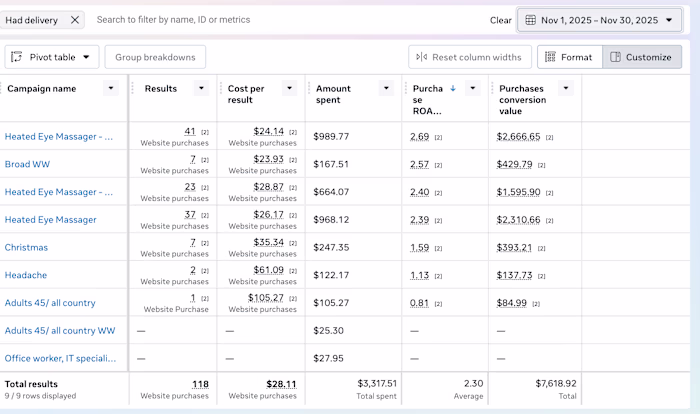Open Results column menu arrow
The height and width of the screenshot is (414, 700).
(201, 88)
